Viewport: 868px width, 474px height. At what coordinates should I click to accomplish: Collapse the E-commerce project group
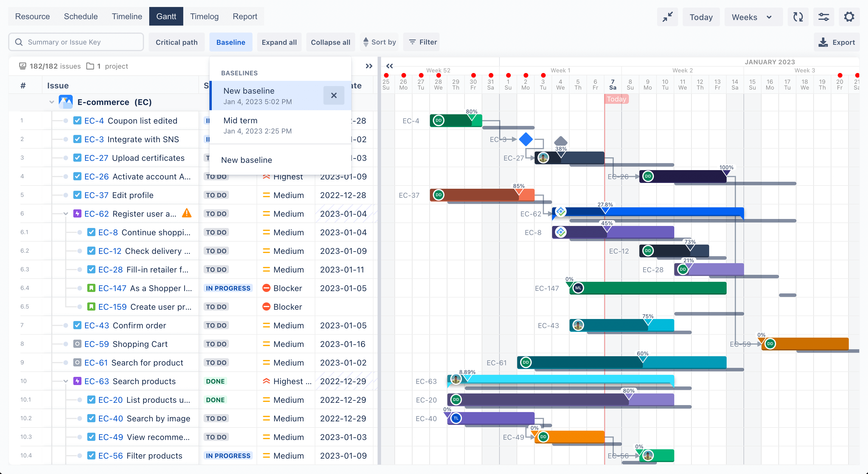pos(51,102)
